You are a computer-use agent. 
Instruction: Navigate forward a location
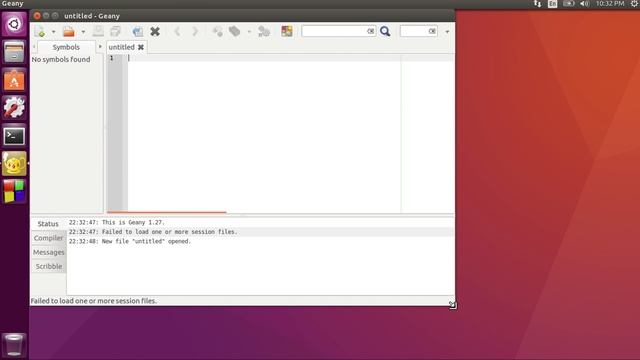[x=195, y=31]
